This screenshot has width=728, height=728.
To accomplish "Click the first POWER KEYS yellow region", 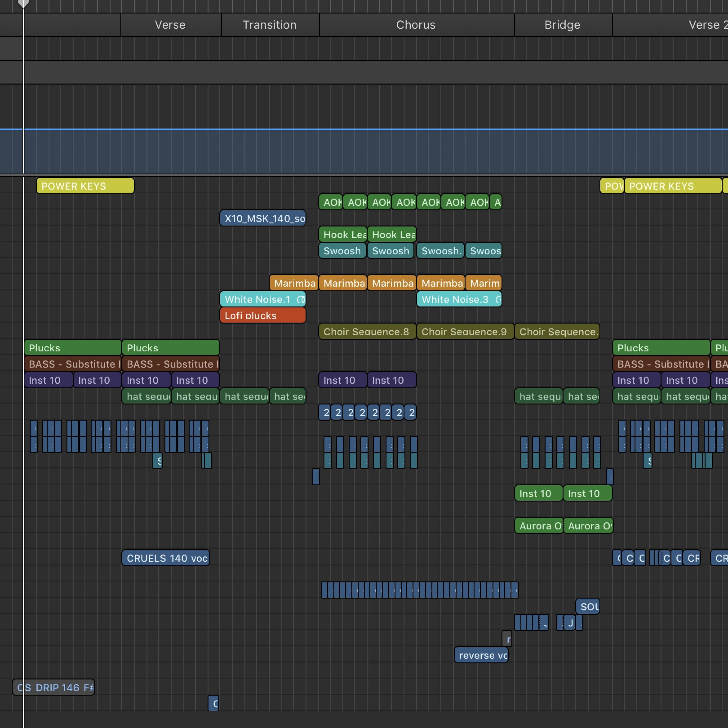I will tap(85, 186).
